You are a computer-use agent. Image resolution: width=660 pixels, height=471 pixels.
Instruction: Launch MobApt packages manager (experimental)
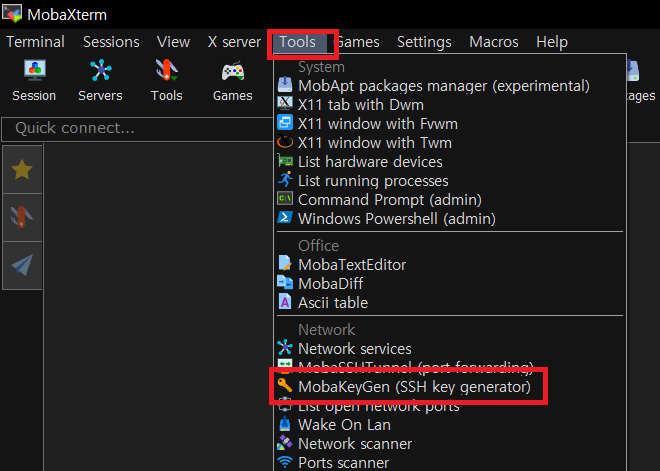click(444, 86)
